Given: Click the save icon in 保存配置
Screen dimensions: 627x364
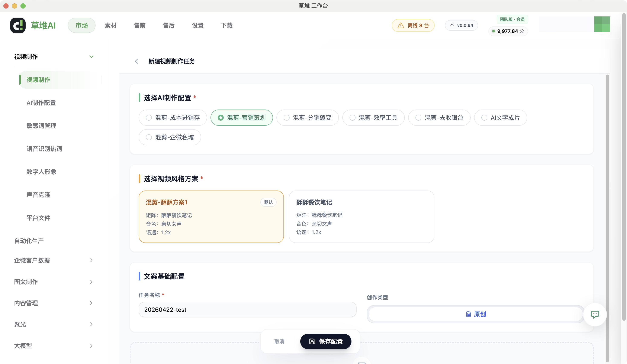Looking at the screenshot, I should (312, 342).
